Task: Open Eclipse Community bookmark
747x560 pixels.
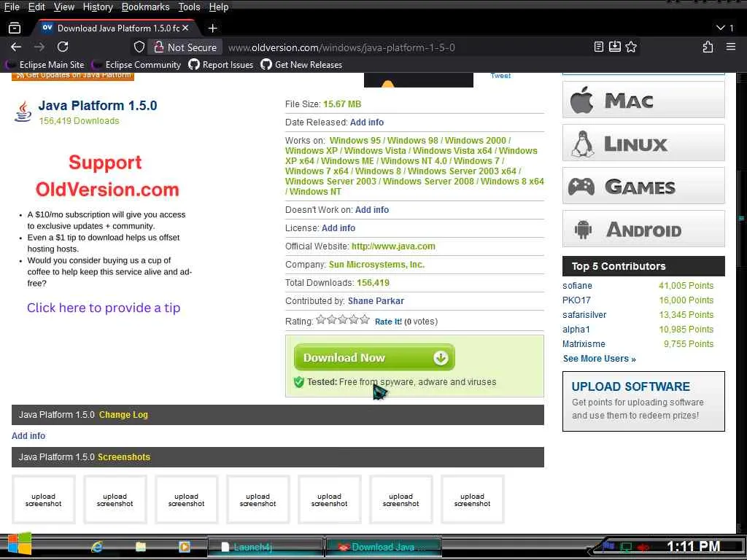Action: [137, 65]
